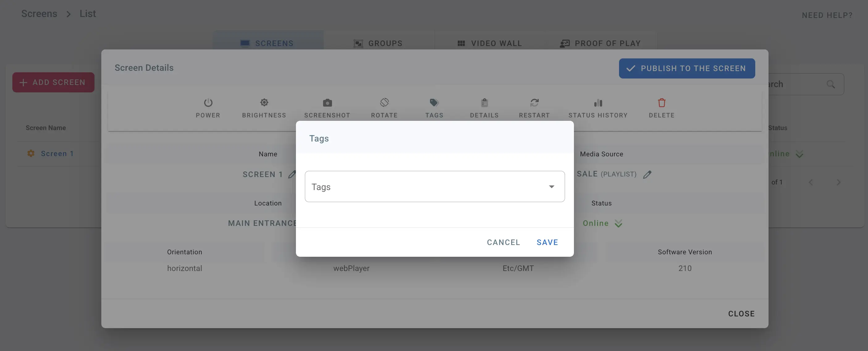The width and height of the screenshot is (868, 351).
Task: Switch to the Groups tab
Action: (x=378, y=43)
